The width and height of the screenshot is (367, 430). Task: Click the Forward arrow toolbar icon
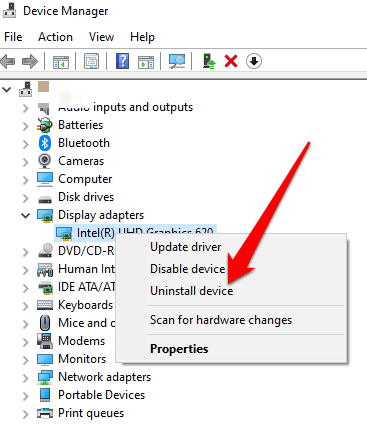click(x=30, y=61)
